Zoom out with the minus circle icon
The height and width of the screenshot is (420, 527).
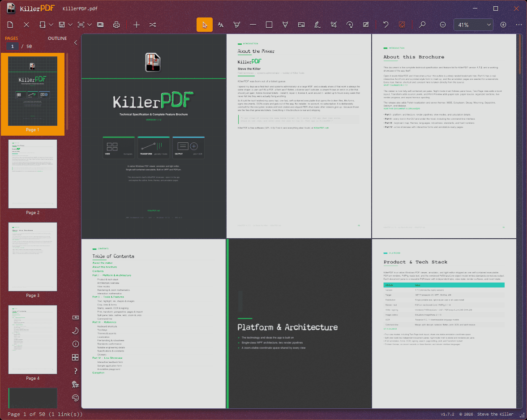(x=443, y=25)
